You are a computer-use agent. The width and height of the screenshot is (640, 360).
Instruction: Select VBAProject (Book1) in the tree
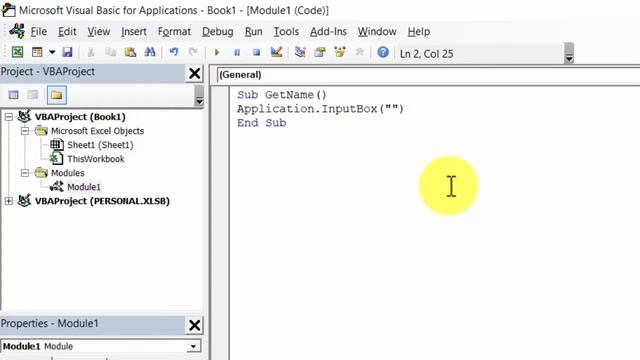tap(80, 117)
